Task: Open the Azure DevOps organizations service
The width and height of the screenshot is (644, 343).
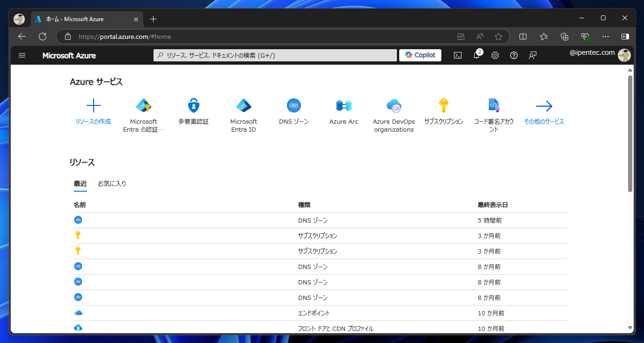Action: click(394, 105)
